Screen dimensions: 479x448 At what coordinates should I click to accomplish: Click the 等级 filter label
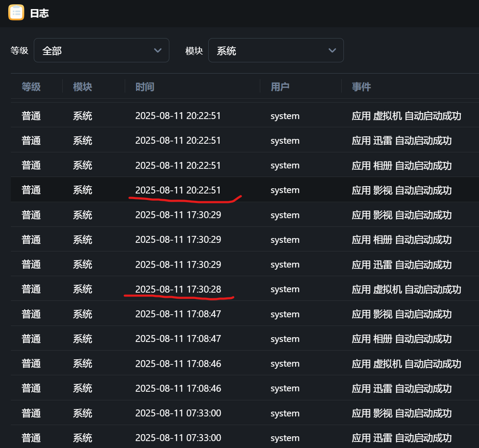(x=19, y=50)
